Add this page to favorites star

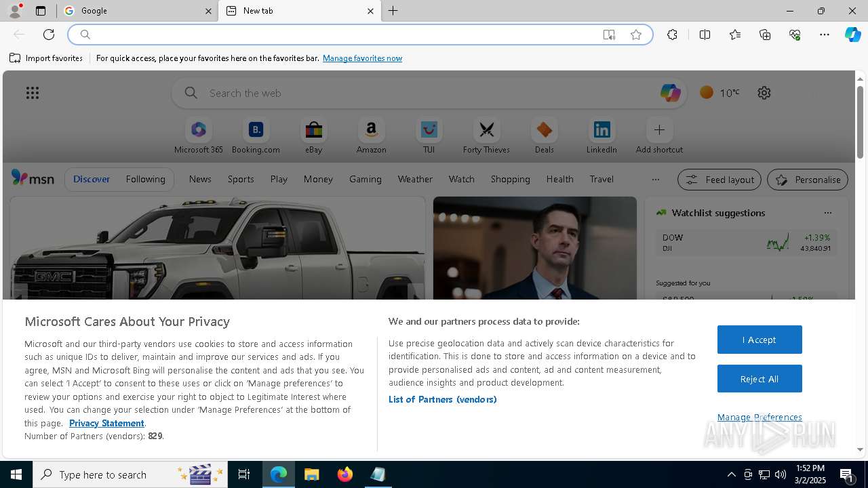[636, 35]
